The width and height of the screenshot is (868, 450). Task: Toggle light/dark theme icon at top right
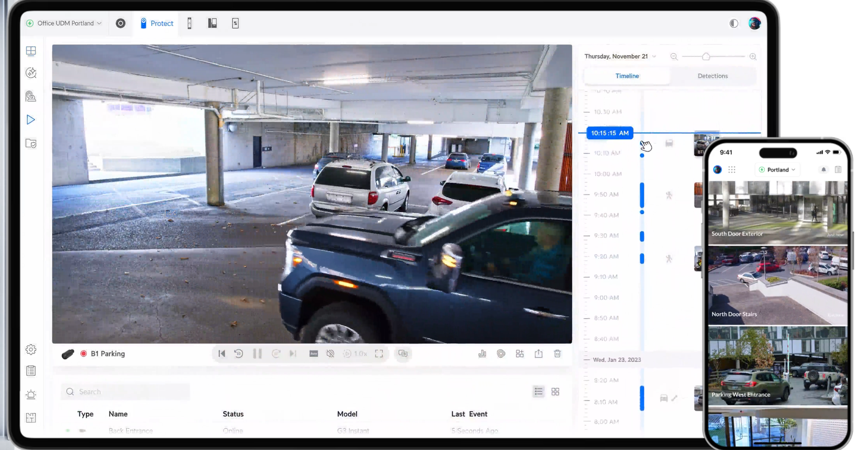point(733,23)
